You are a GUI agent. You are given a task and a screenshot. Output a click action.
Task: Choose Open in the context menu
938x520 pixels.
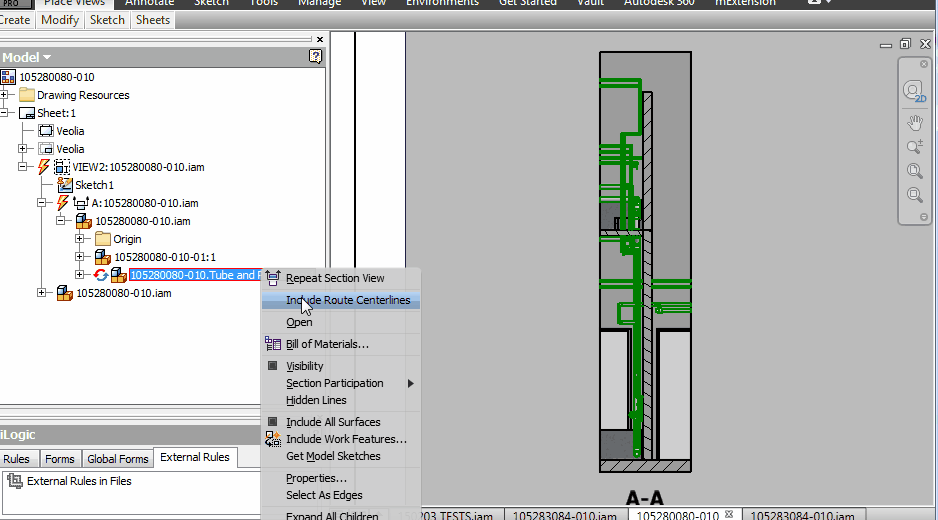coord(341,322)
